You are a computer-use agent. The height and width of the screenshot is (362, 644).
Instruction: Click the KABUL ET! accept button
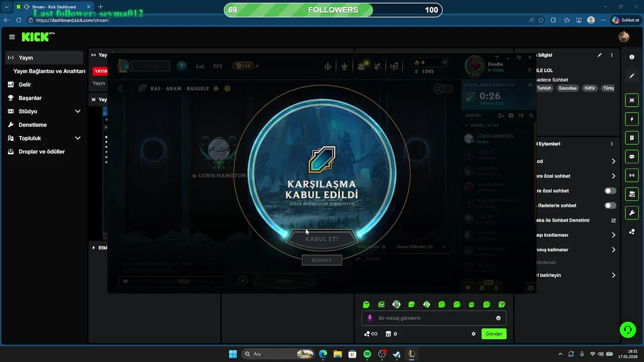[322, 239]
